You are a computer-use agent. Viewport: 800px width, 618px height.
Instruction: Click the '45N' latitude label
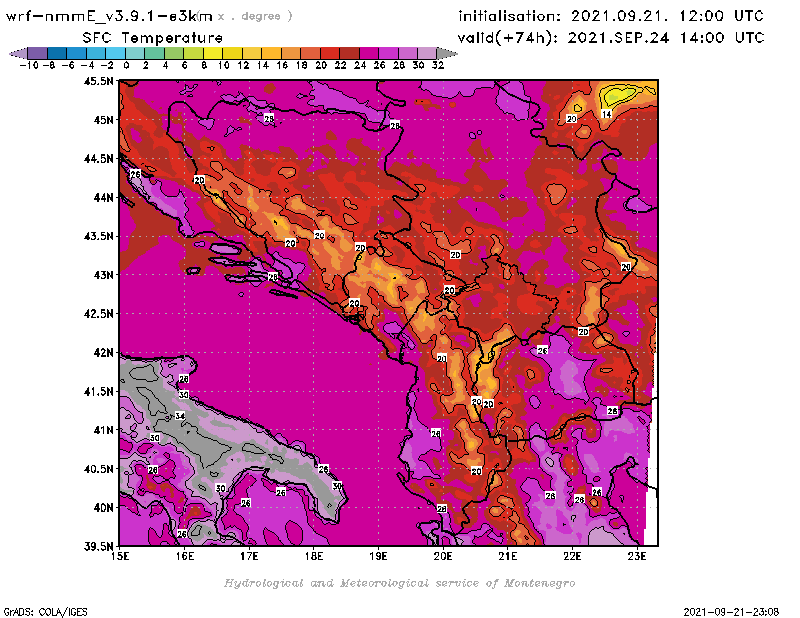click(x=104, y=120)
